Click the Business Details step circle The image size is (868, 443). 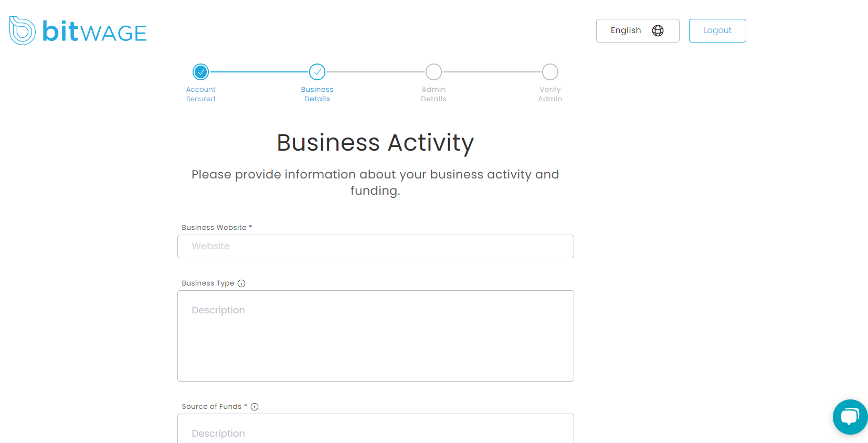coord(317,72)
